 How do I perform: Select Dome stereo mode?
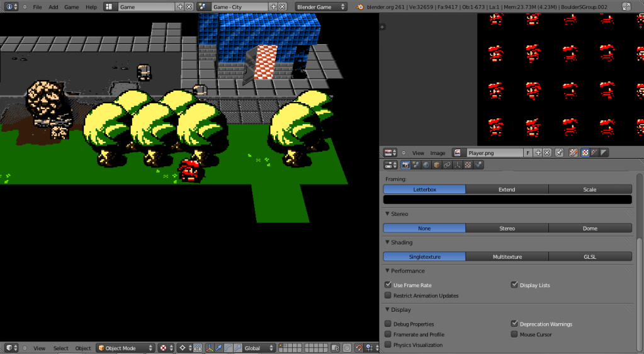pyautogui.click(x=590, y=228)
